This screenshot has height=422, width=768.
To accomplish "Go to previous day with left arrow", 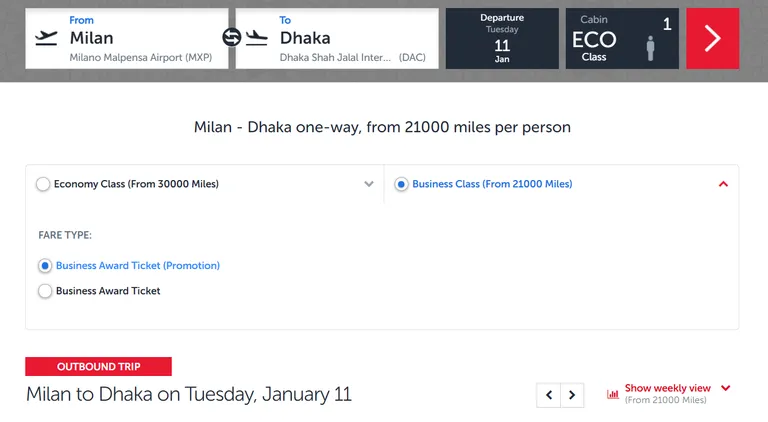I will tap(549, 395).
